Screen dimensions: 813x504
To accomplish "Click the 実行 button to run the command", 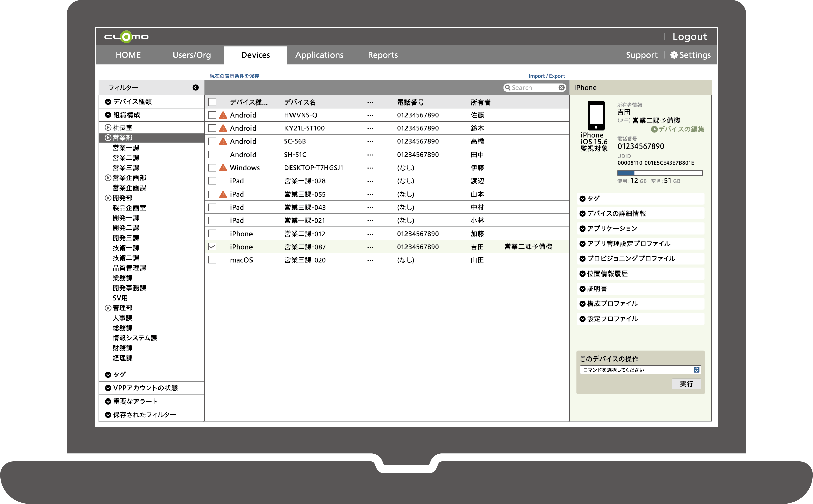I will tap(686, 384).
